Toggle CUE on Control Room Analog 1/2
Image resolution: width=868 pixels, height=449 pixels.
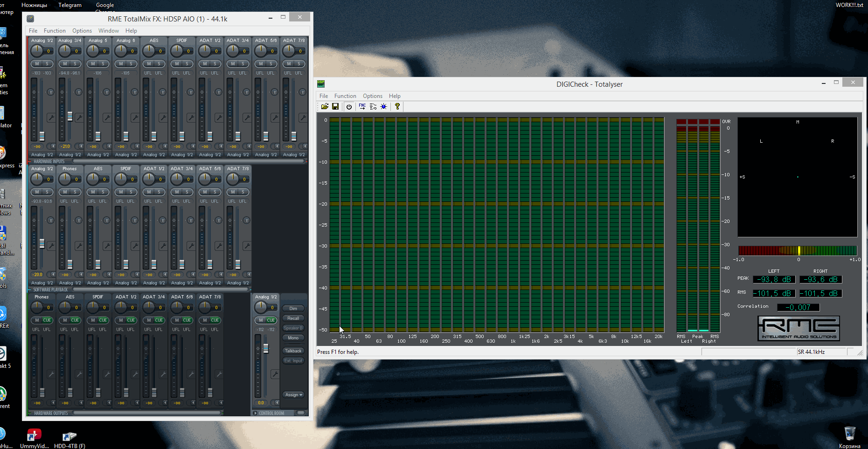[271, 320]
